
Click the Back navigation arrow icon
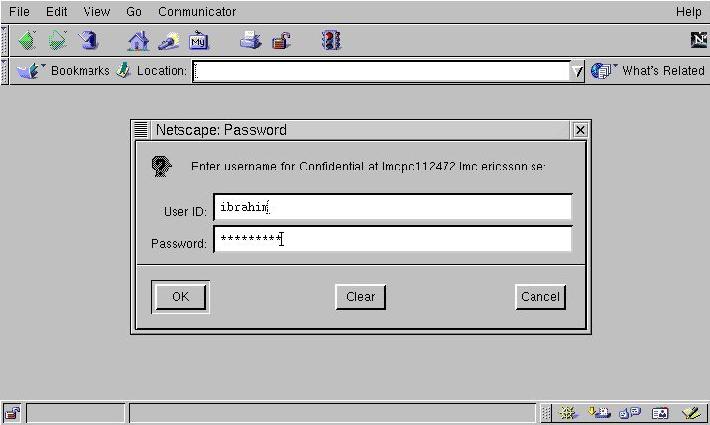tap(27, 41)
